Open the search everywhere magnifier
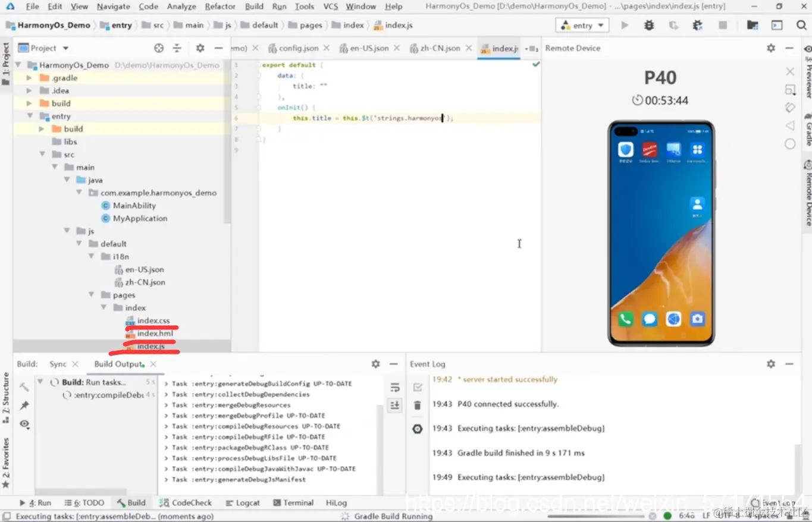 tap(801, 26)
